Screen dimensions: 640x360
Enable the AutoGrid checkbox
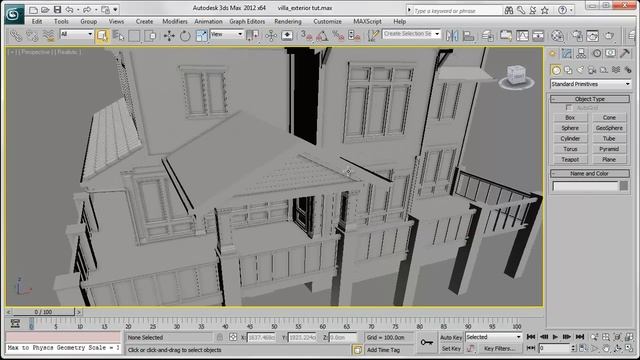tap(569, 108)
